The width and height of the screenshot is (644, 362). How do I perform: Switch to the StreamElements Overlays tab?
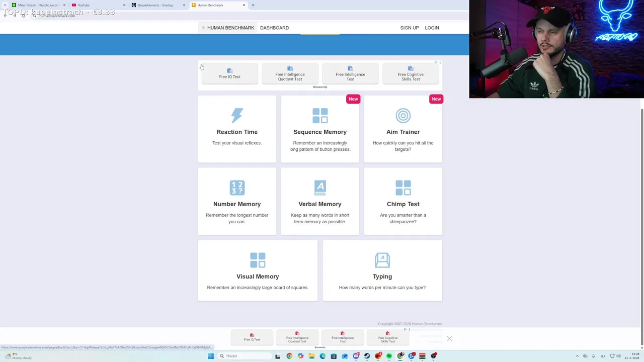click(158, 5)
